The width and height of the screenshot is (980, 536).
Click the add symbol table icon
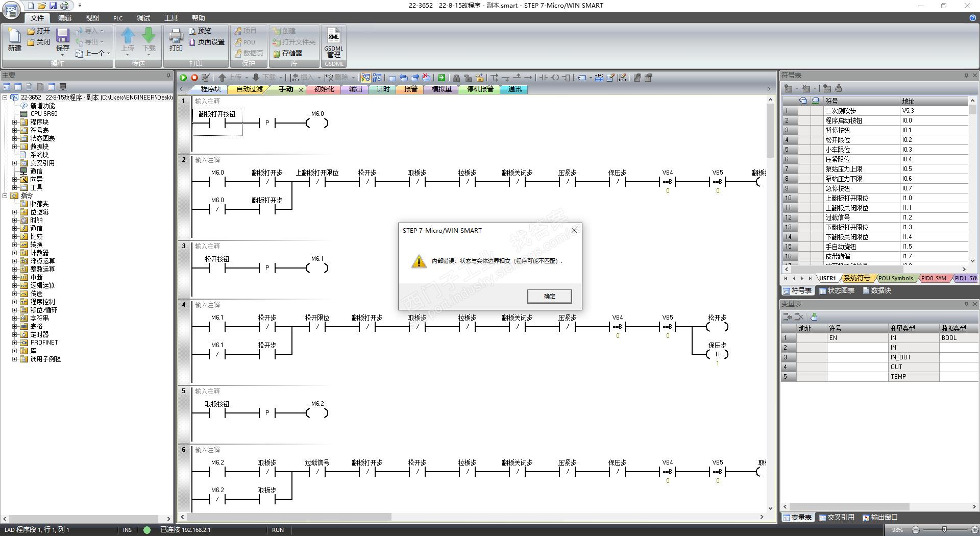click(x=789, y=88)
